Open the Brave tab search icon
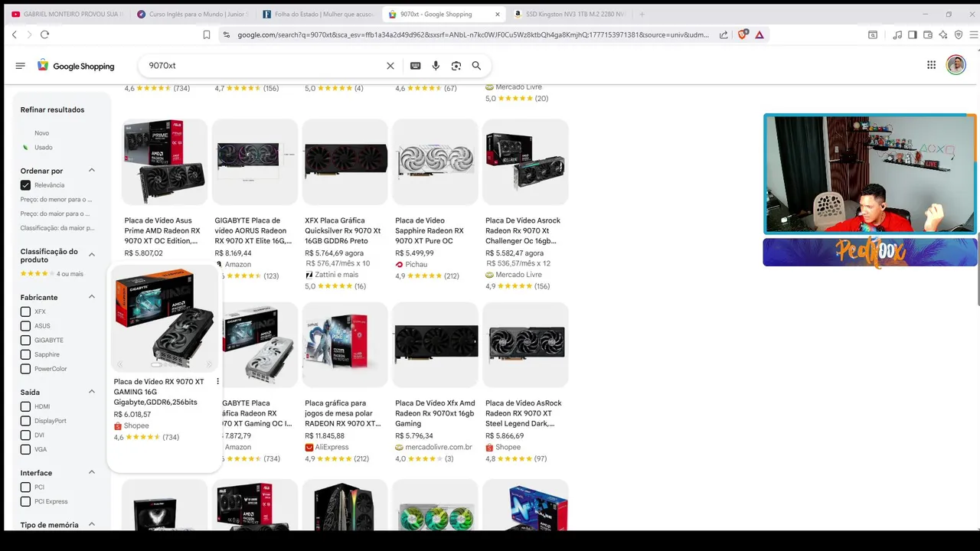 (873, 34)
